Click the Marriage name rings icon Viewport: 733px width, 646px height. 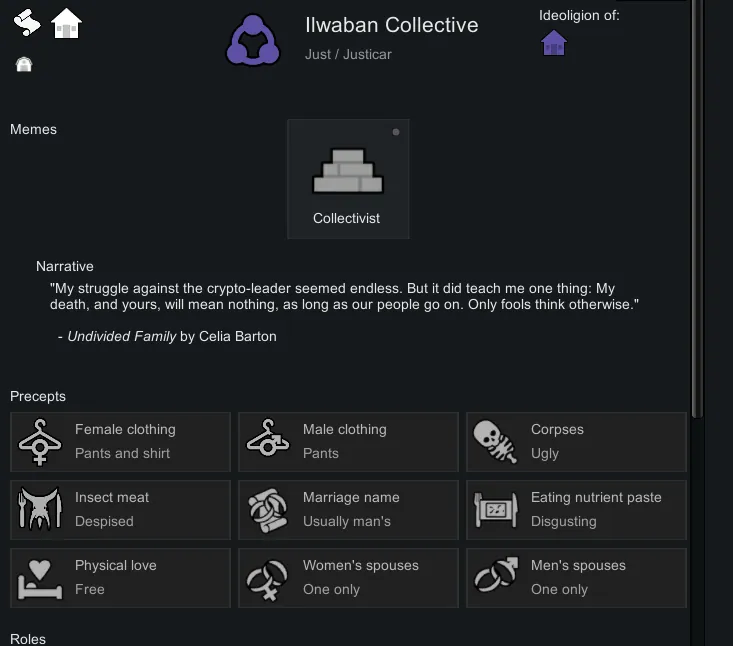[x=268, y=509]
